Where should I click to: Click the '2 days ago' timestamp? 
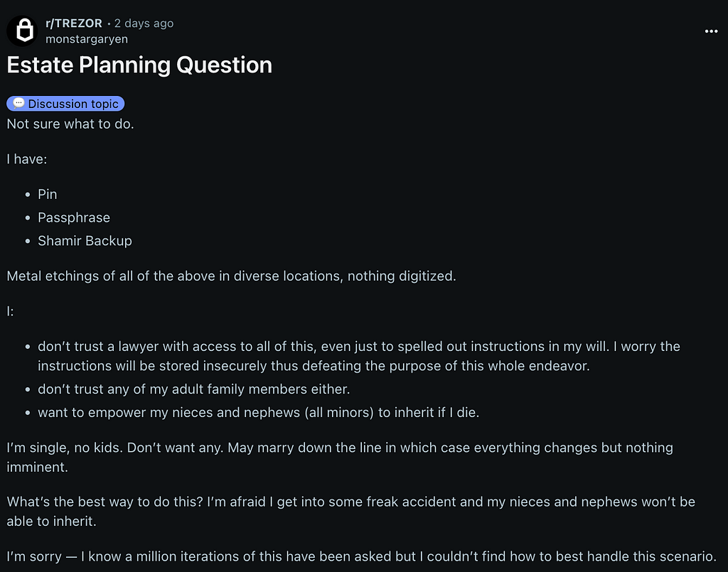point(144,23)
